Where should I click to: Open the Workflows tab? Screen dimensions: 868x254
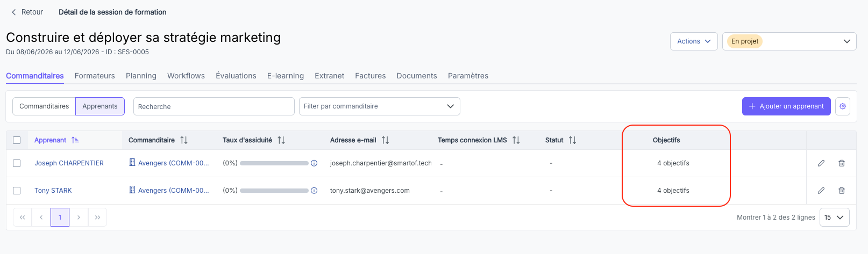[x=186, y=76]
